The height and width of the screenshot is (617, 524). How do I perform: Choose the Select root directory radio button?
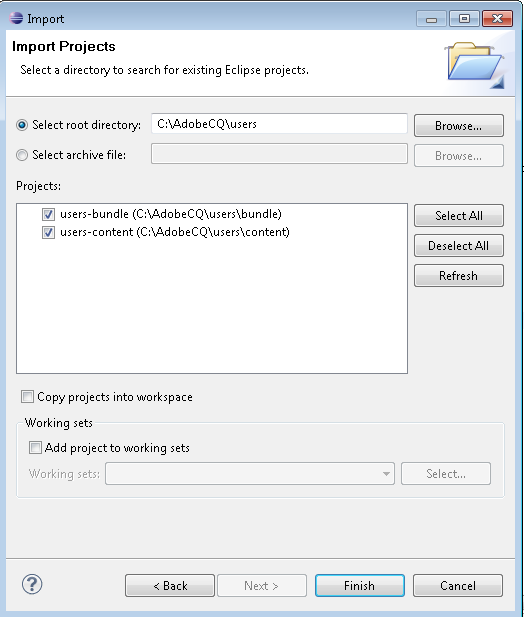click(x=22, y=125)
